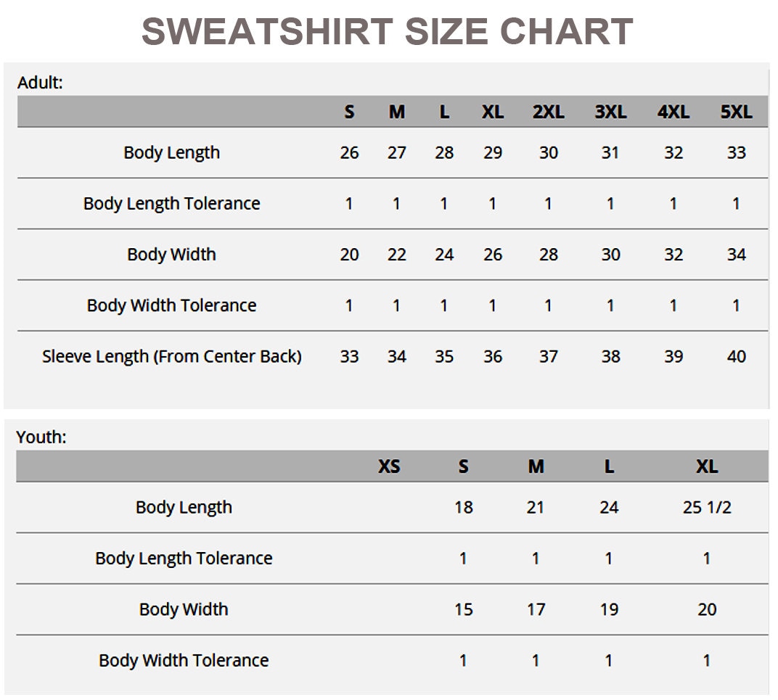
Task: Select Adult 5XL body width value 34
Action: 736,255
